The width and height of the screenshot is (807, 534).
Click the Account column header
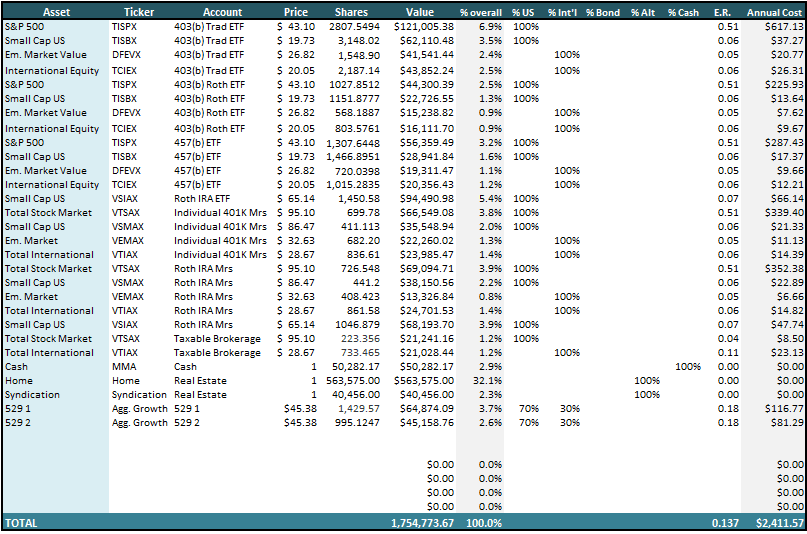222,12
